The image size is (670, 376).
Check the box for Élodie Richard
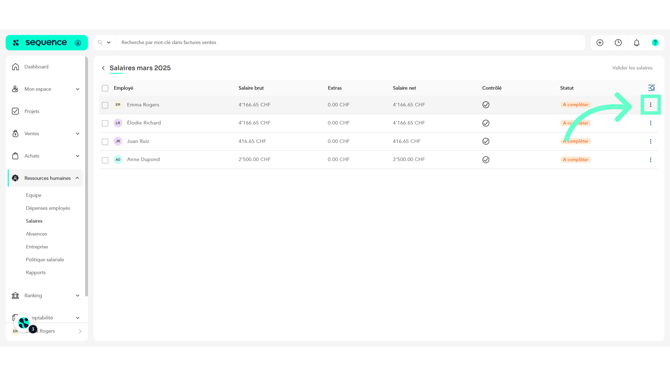[105, 123]
